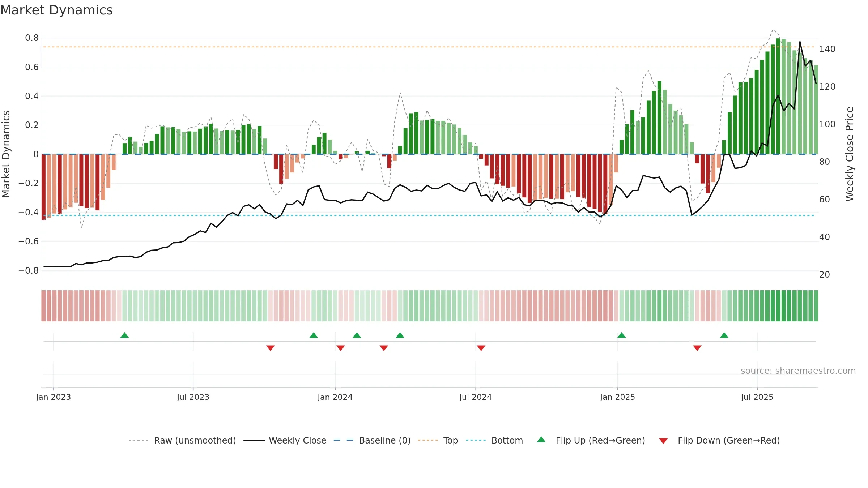Toggle the 'Baseline (0)' legend entry
Image resolution: width=868 pixels, height=488 pixels.
(385, 440)
